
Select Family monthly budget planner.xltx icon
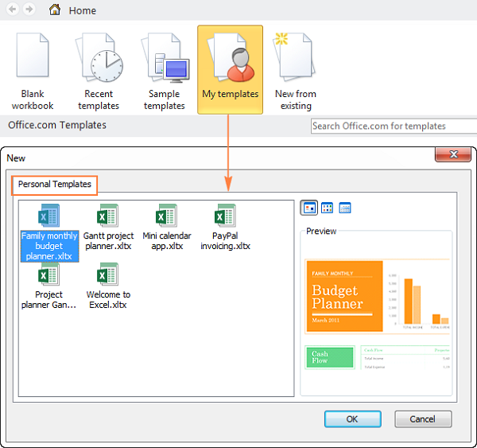[x=49, y=216]
